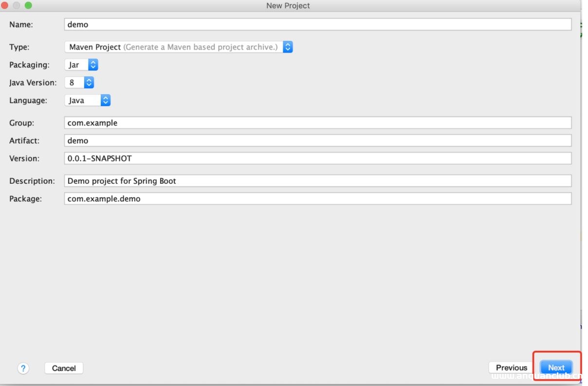The height and width of the screenshot is (386, 588).
Task: Expand the Language dropdown set to Java
Action: pos(88,101)
